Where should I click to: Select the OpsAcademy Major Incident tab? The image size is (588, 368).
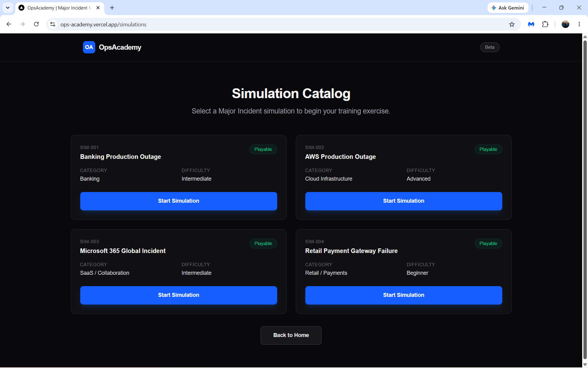[59, 8]
